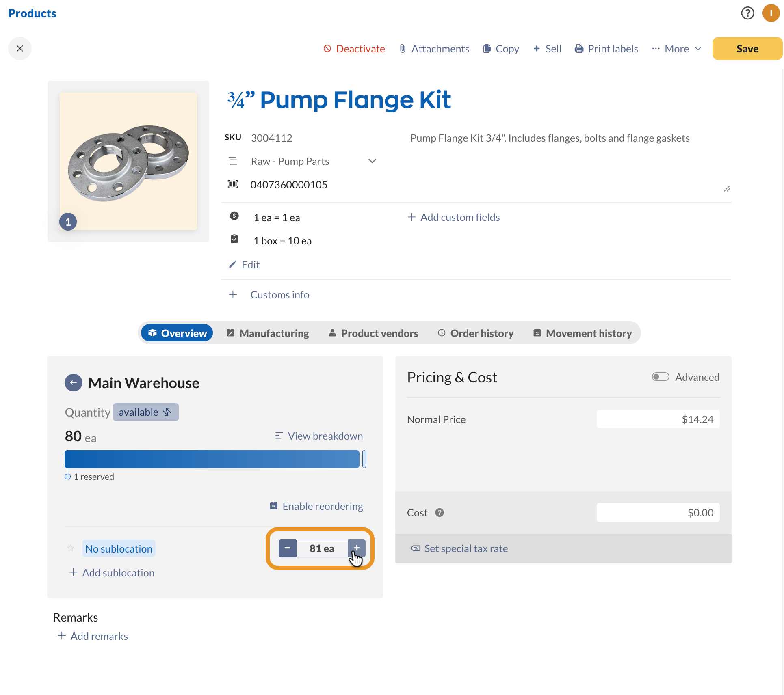Open the orange user avatar menu
Viewport: 784px width, 695px height.
[x=771, y=13]
